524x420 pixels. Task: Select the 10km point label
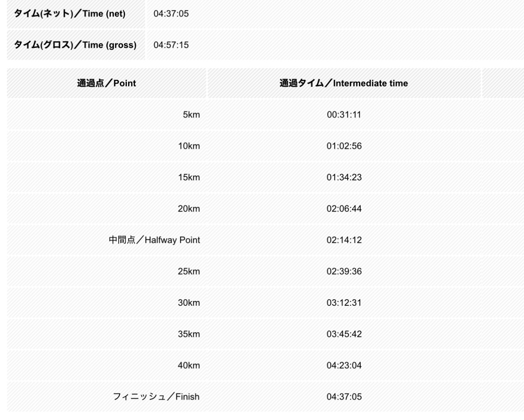(x=189, y=146)
